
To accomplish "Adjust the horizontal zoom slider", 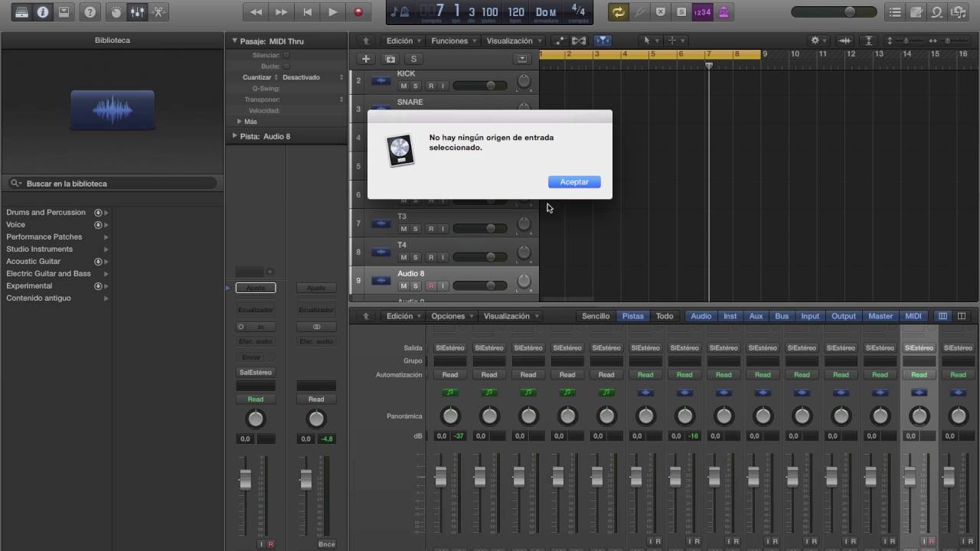I will pyautogui.click(x=948, y=41).
